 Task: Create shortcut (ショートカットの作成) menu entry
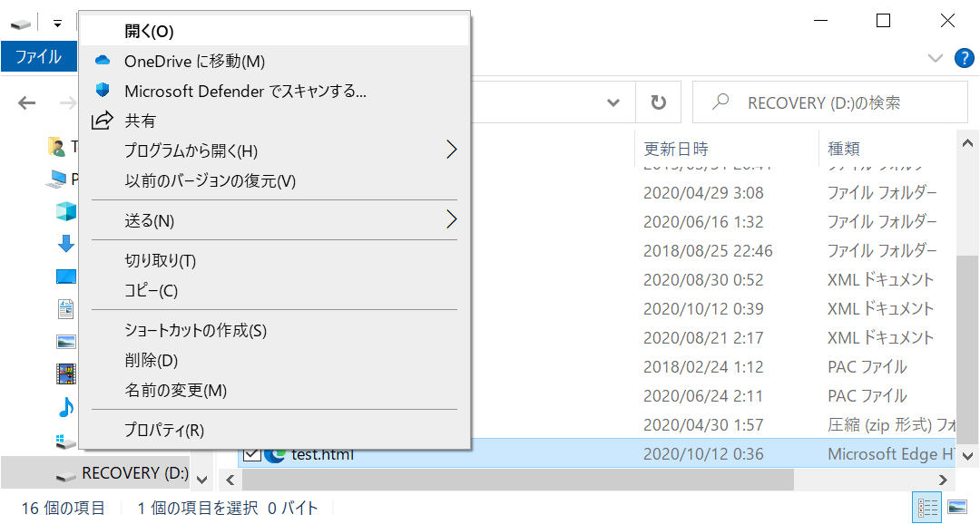274,330
